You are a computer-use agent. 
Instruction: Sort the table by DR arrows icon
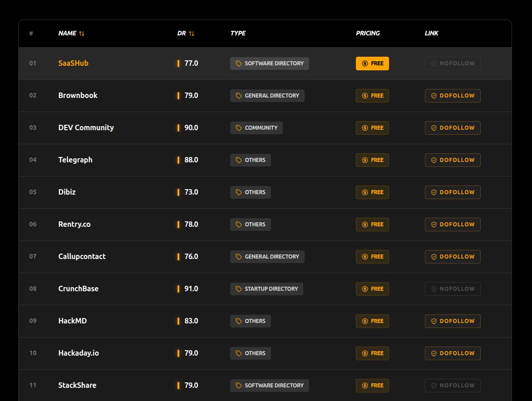click(192, 33)
